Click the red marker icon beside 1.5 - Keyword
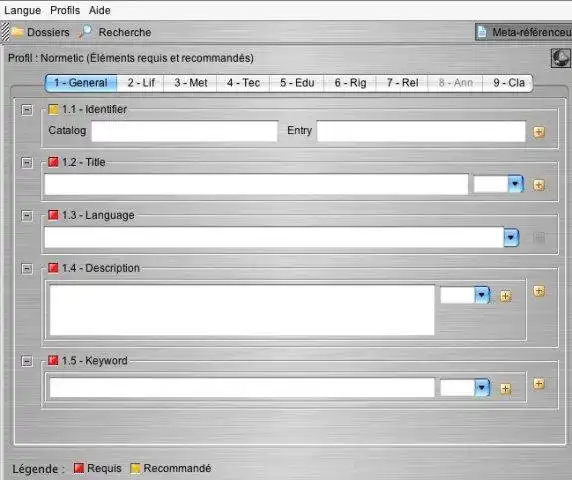Image resolution: width=572 pixels, height=480 pixels. pyautogui.click(x=53, y=360)
